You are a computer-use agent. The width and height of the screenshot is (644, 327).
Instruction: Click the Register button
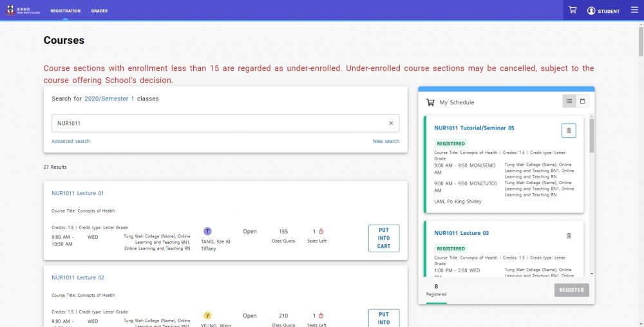tap(571, 290)
